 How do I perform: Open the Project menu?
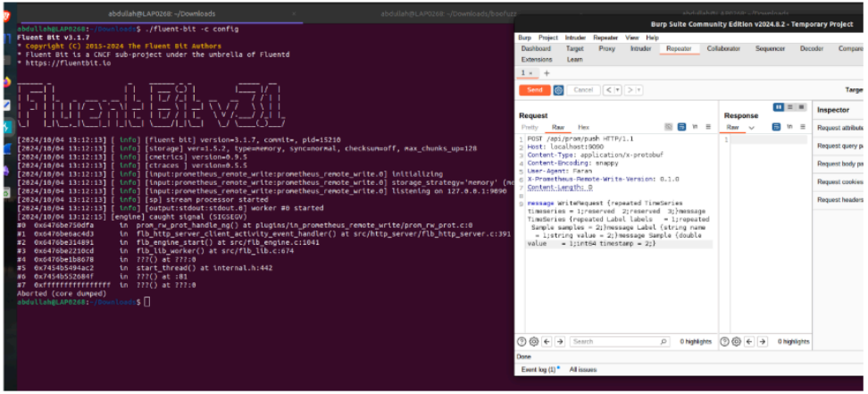coord(548,38)
